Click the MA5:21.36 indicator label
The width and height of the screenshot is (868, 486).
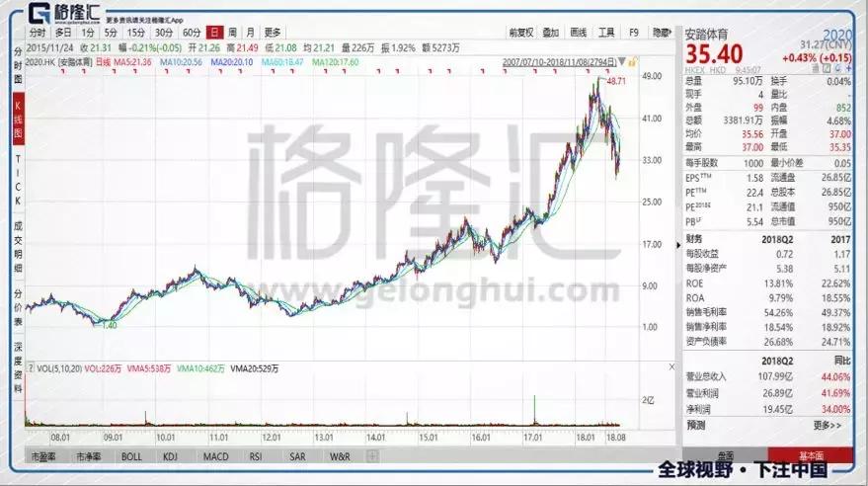point(132,62)
